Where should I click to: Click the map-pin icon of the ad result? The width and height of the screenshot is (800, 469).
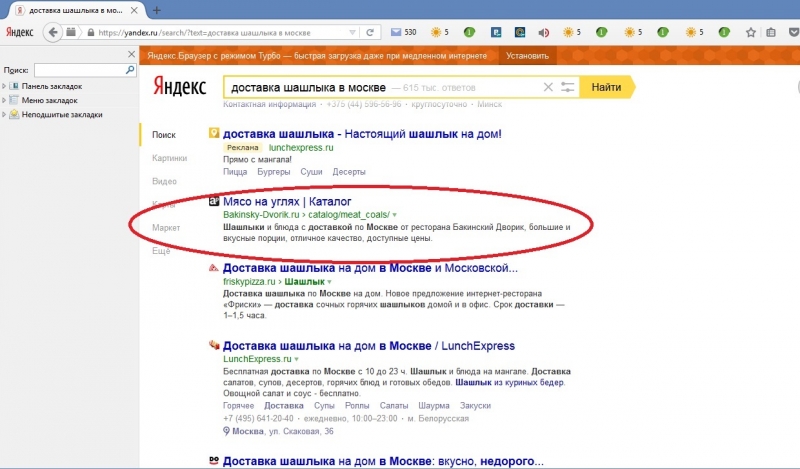coord(214,134)
